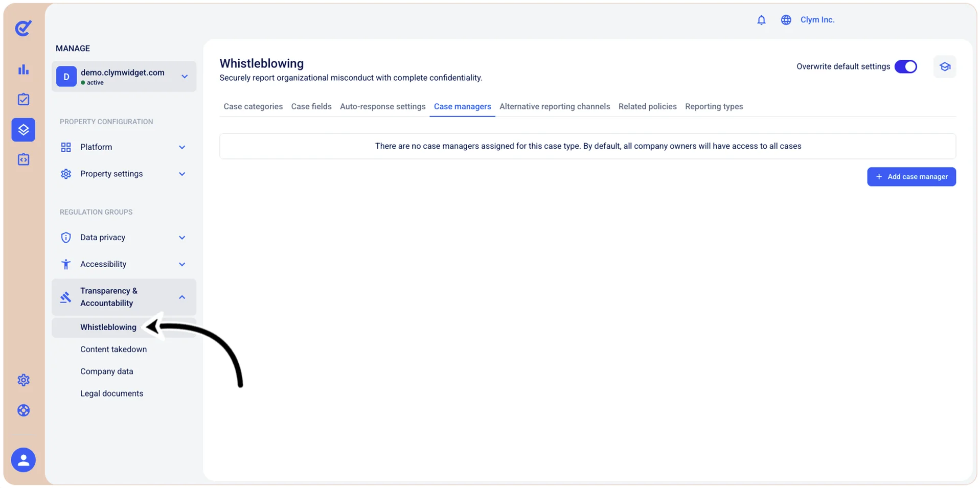Screen dimensions: 980x488
Task: Select the layers Manage sidebar icon
Action: coord(24,130)
